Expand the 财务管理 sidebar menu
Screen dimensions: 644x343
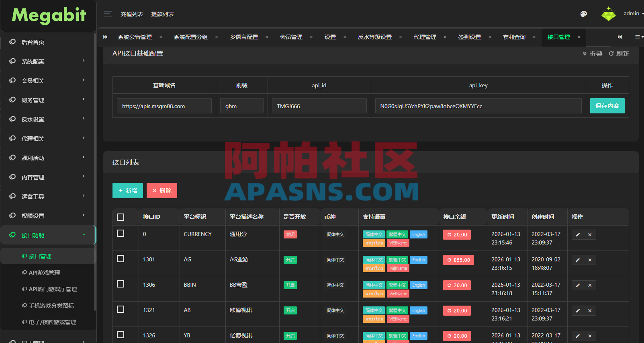(48, 100)
